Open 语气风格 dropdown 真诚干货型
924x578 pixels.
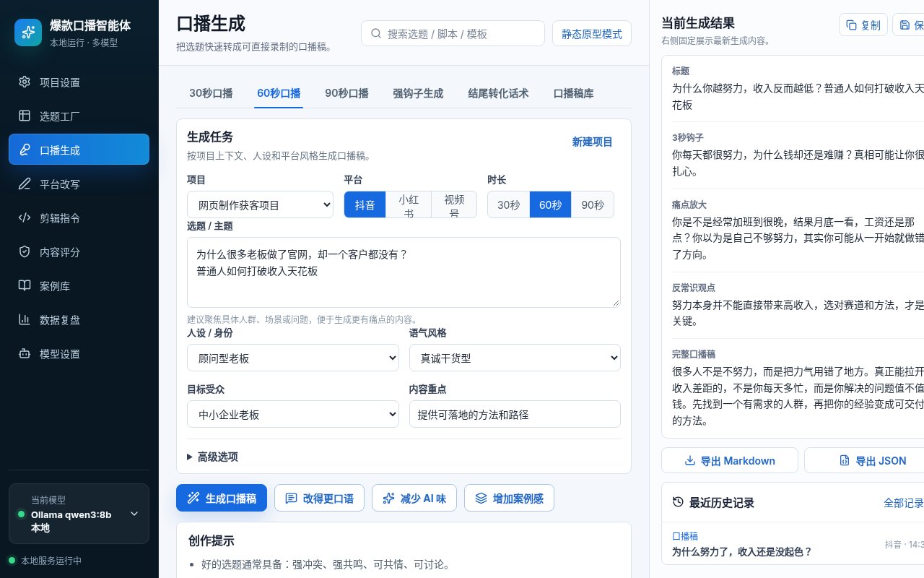click(515, 358)
